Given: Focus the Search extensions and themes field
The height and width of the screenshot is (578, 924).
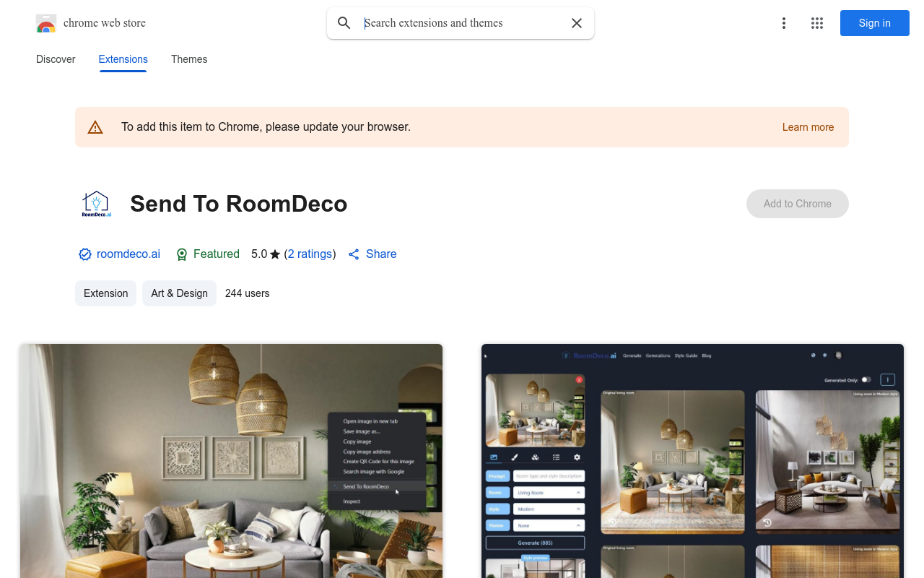Looking at the screenshot, I should pyautogui.click(x=461, y=23).
